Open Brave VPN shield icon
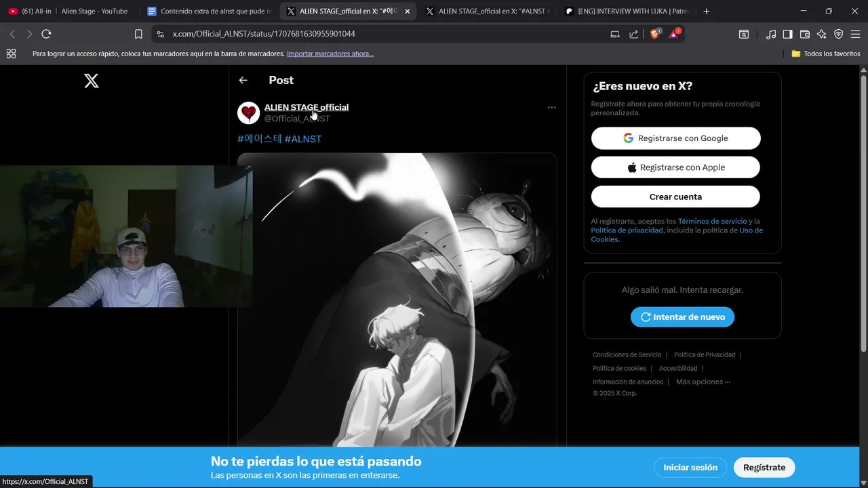This screenshot has width=868, height=488. (839, 34)
